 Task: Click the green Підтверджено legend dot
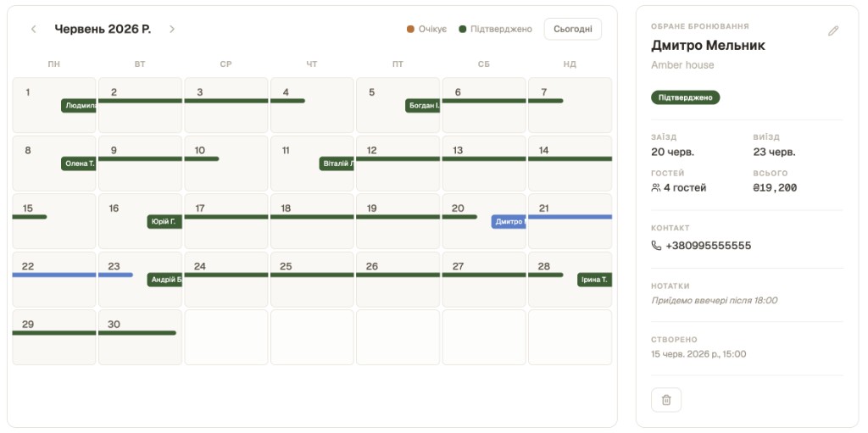463,29
